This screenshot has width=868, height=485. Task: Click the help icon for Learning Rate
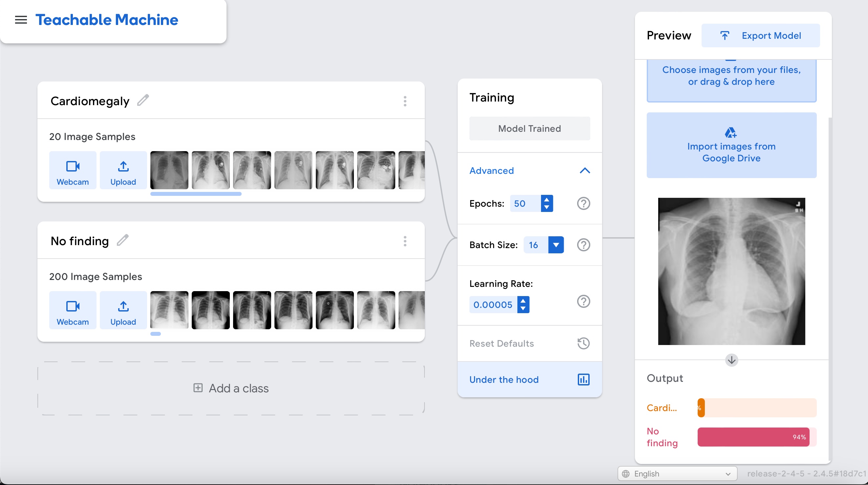point(583,301)
